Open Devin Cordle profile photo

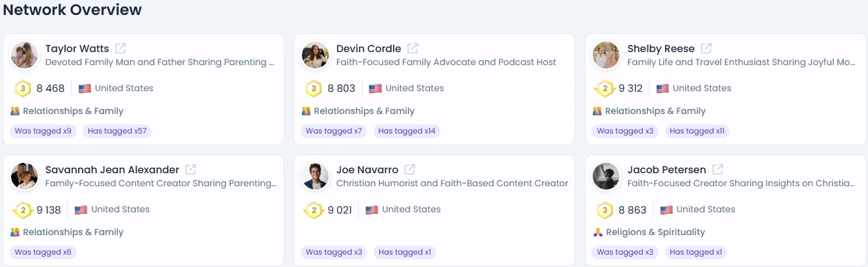pos(315,55)
